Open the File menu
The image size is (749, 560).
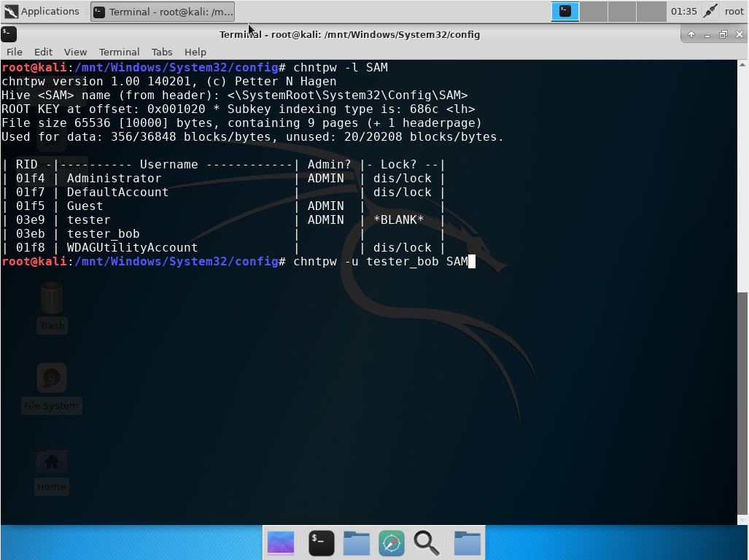tap(14, 52)
